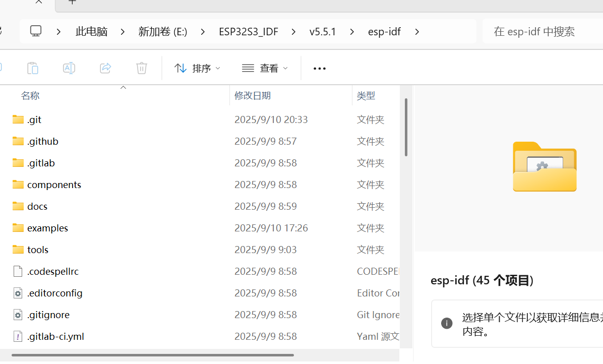
Task: Click the tools folder name
Action: (38, 250)
